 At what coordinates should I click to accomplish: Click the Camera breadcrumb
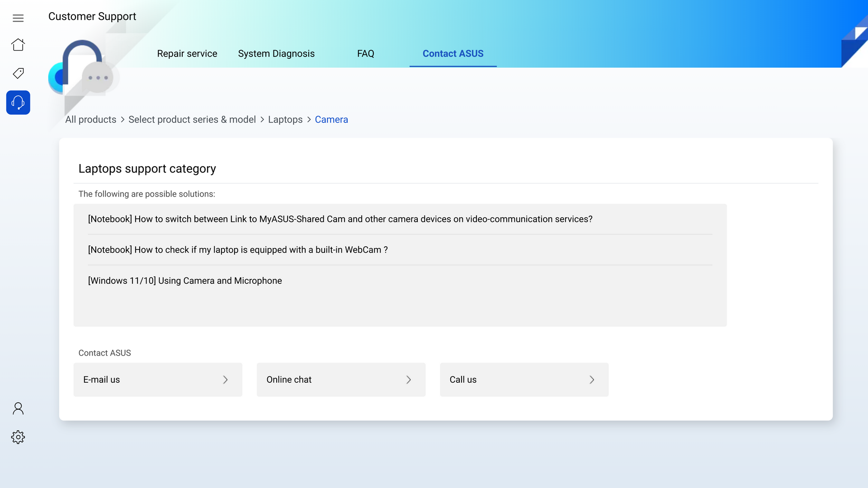click(331, 119)
